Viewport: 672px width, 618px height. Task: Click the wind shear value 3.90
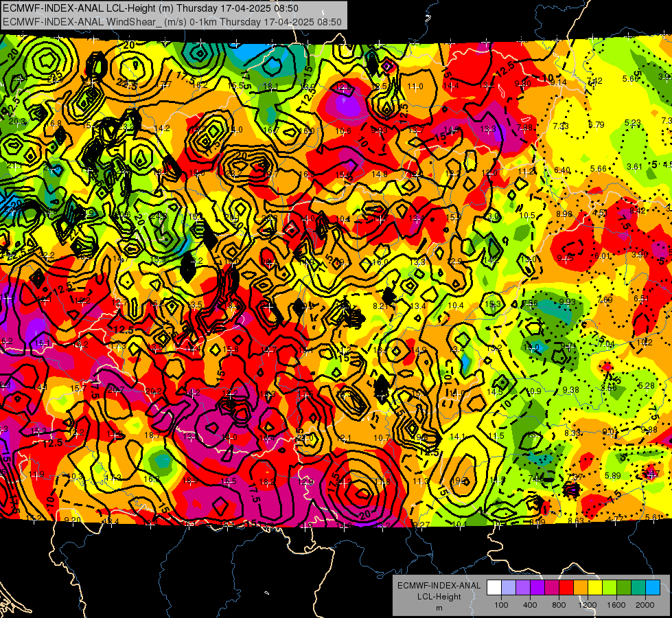(x=640, y=254)
